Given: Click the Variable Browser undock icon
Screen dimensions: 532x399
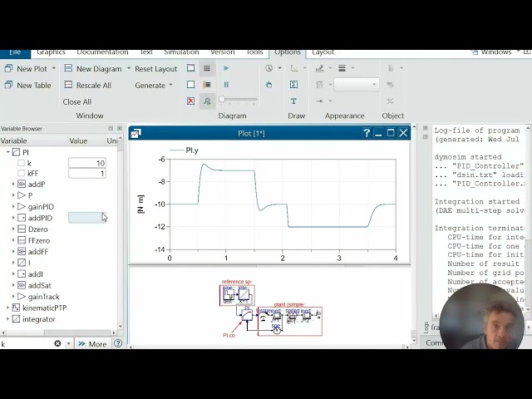Looking at the screenshot, I should pyautogui.click(x=111, y=128).
